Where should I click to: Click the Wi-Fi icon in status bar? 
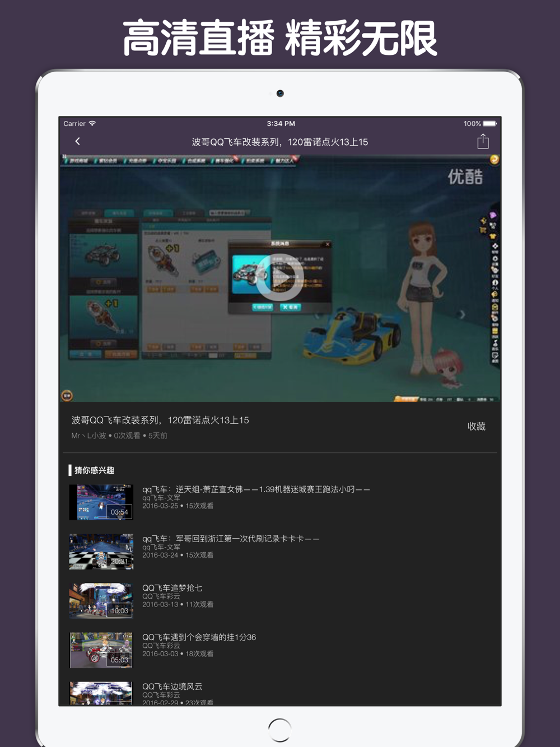92,123
